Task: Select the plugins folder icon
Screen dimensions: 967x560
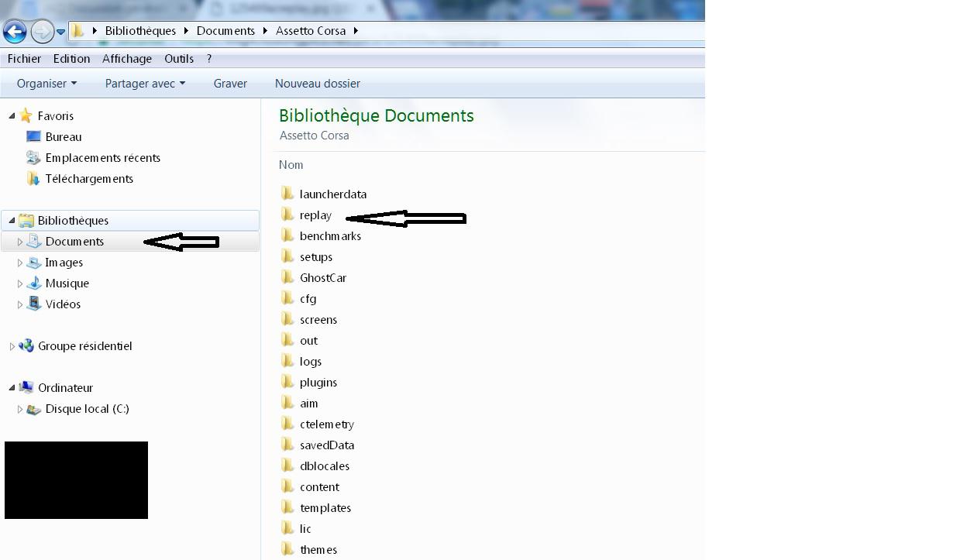Action: tap(287, 382)
